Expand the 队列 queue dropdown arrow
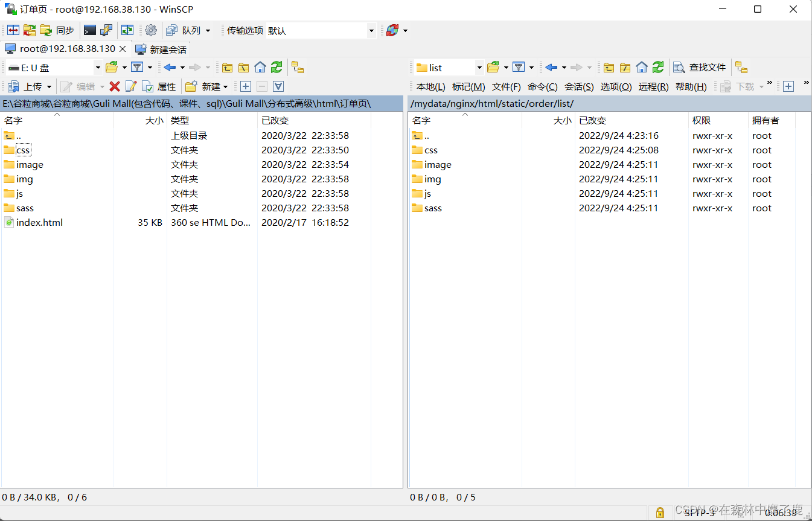This screenshot has height=521, width=812. (x=208, y=30)
